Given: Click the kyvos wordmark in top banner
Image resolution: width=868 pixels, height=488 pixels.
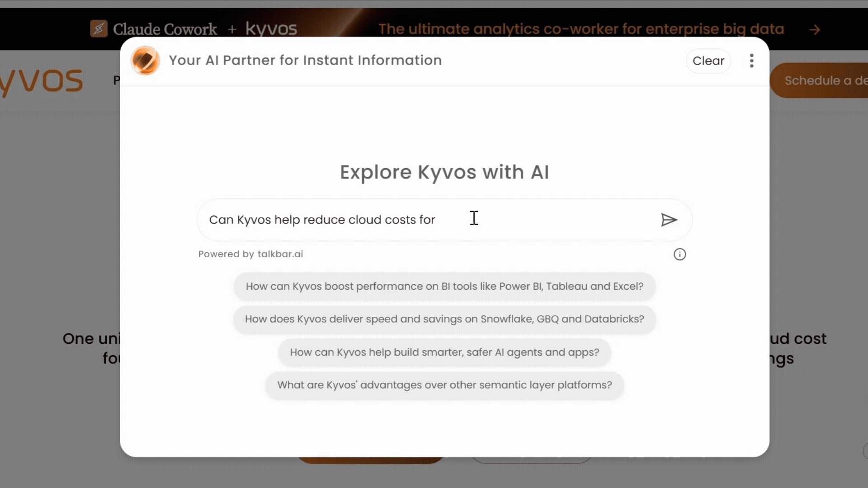Looking at the screenshot, I should (x=271, y=29).
